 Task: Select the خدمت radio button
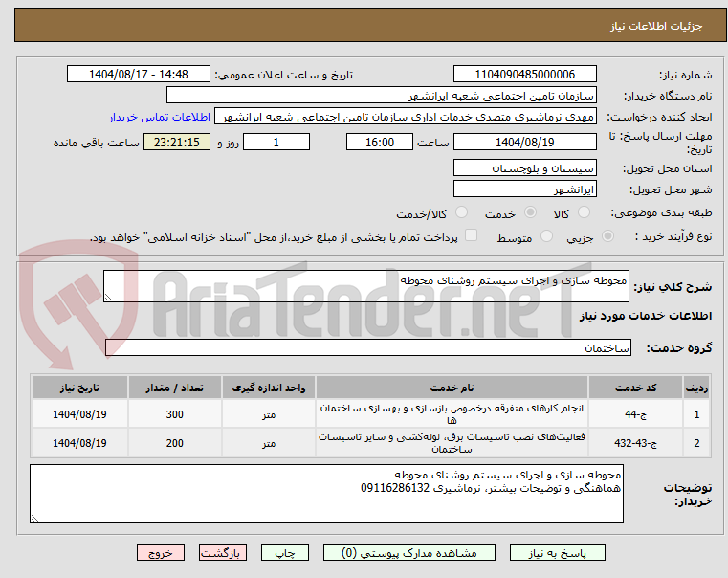tap(530, 212)
